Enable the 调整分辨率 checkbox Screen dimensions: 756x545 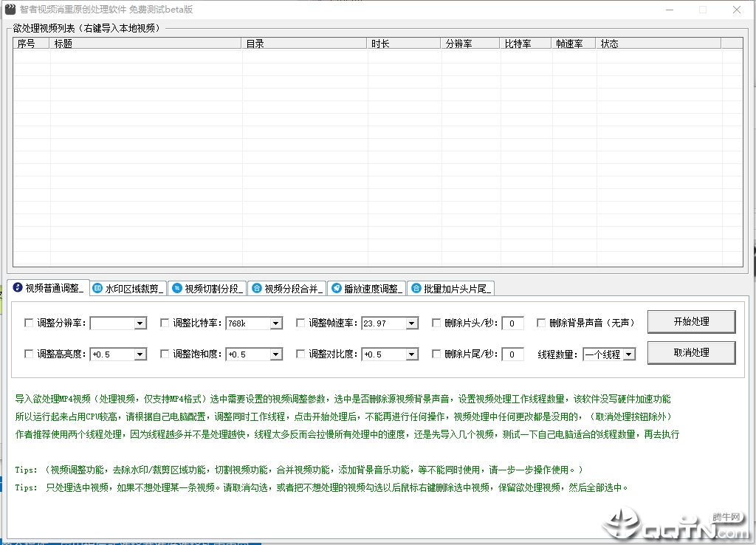29,323
